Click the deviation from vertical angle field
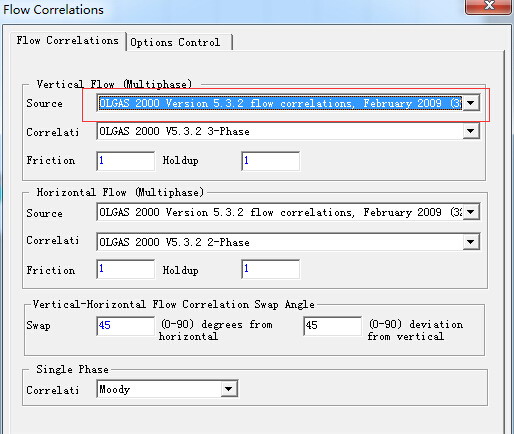514x434 pixels. click(x=332, y=326)
